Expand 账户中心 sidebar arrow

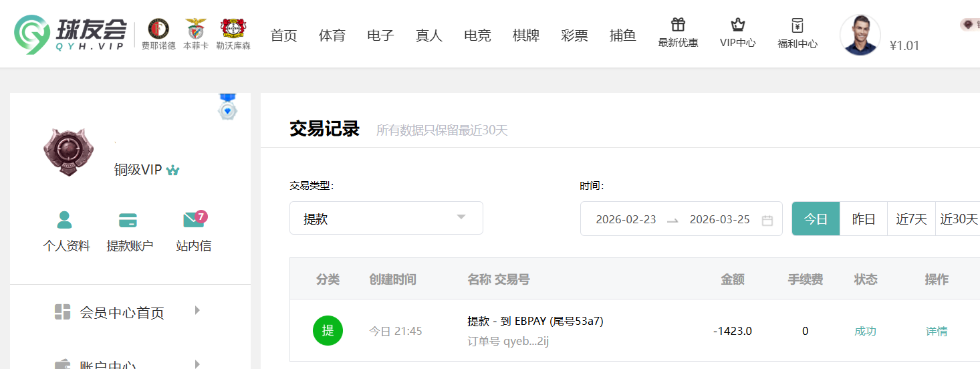coord(197,364)
